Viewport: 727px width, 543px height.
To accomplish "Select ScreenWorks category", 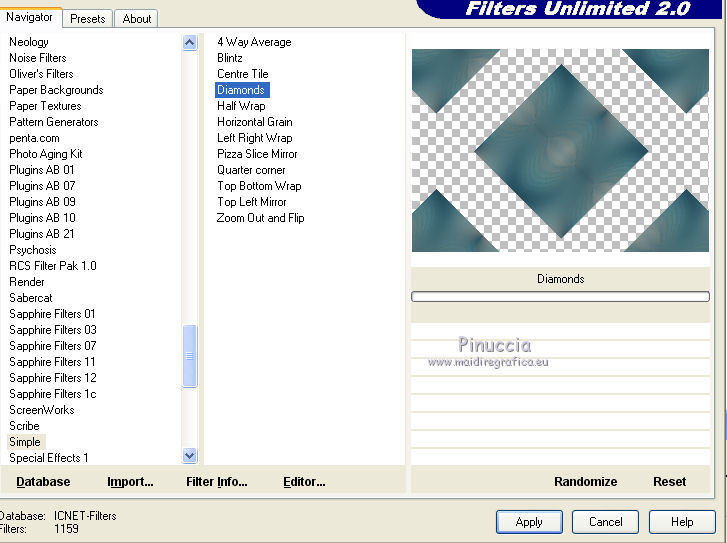I will [x=42, y=410].
